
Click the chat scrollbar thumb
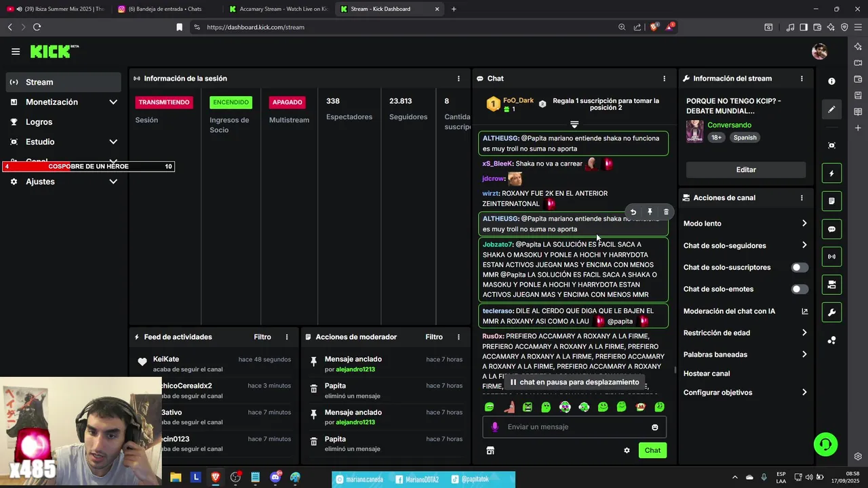(x=675, y=370)
